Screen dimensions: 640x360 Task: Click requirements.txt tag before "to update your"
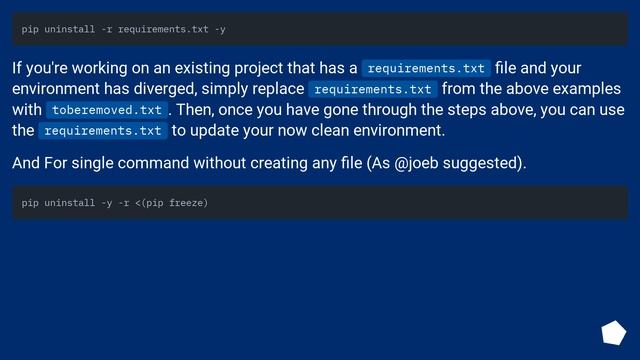tap(103, 131)
